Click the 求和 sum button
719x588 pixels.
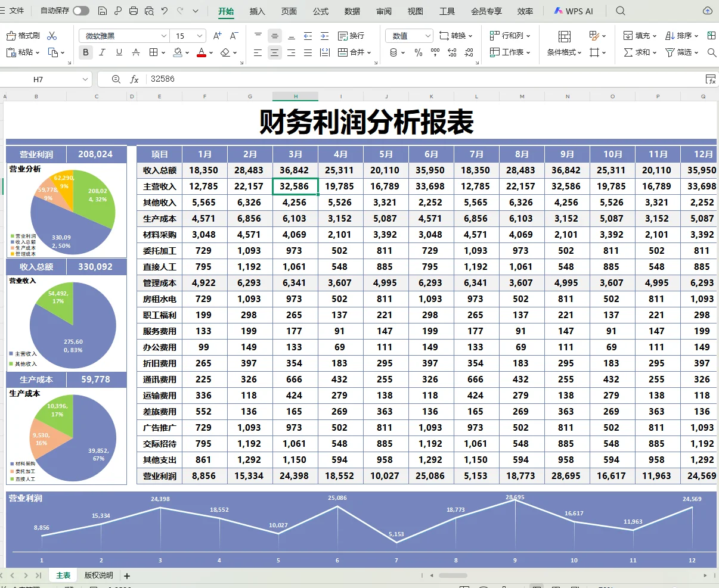[x=640, y=52]
